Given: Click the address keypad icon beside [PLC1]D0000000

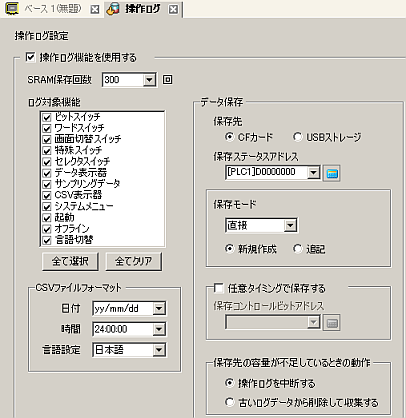Looking at the screenshot, I should pos(332,173).
